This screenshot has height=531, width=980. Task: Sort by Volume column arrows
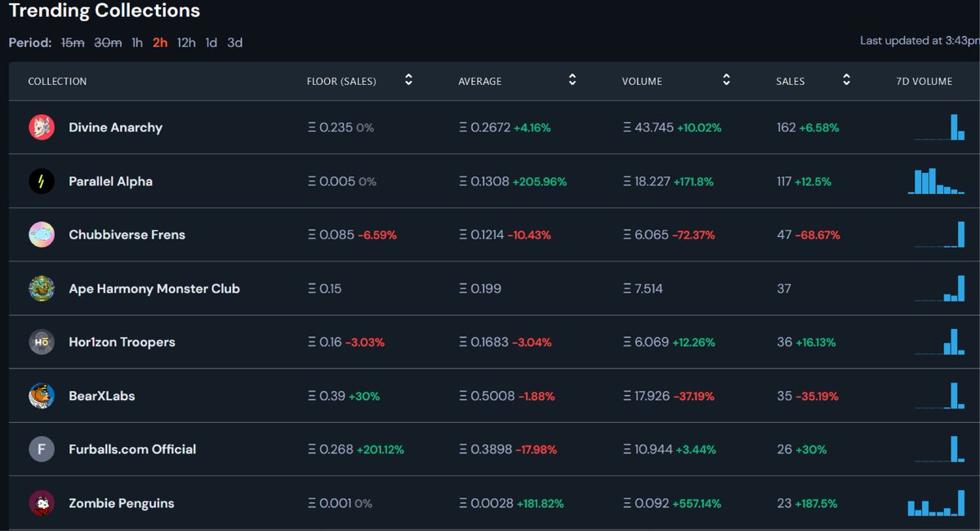tap(726, 80)
